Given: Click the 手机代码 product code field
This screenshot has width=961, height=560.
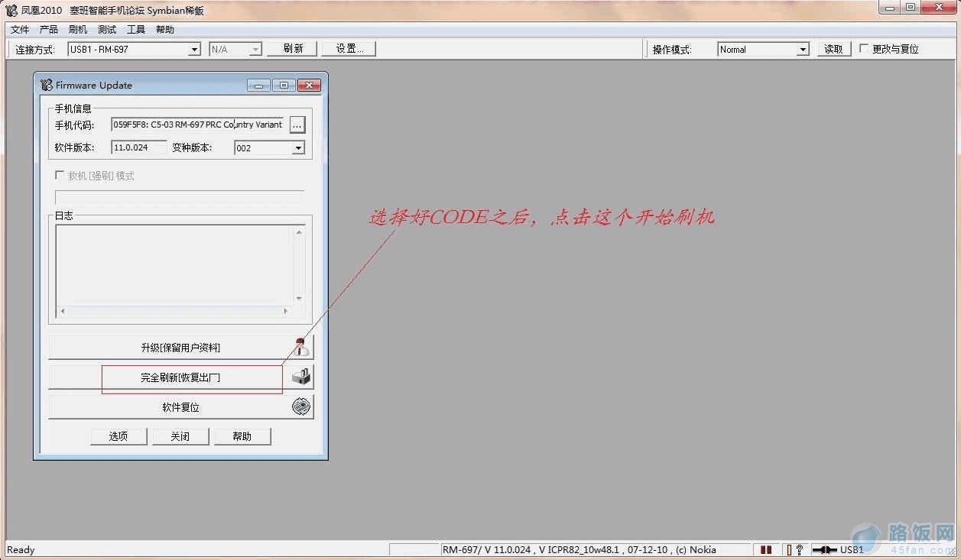Looking at the screenshot, I should pos(198,125).
